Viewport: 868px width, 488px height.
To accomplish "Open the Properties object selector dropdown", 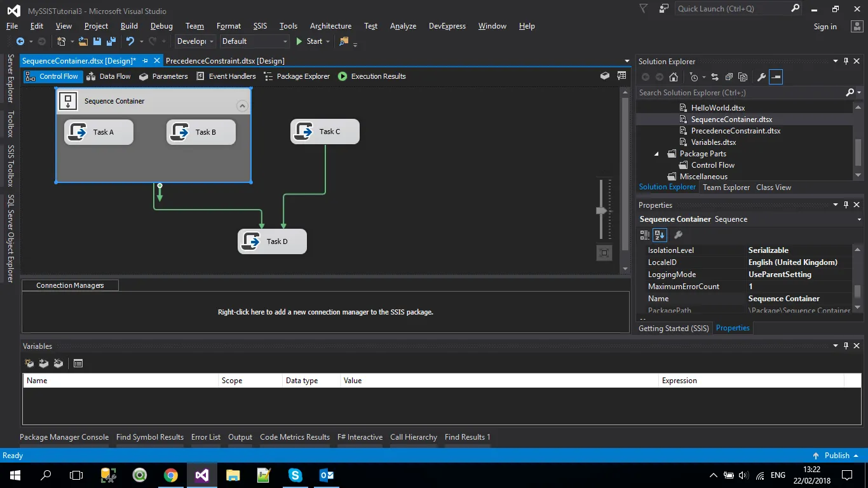I will coord(859,219).
